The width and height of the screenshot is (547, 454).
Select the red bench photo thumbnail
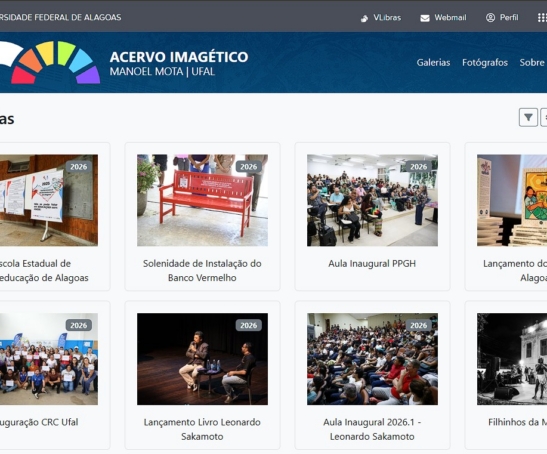pos(202,200)
